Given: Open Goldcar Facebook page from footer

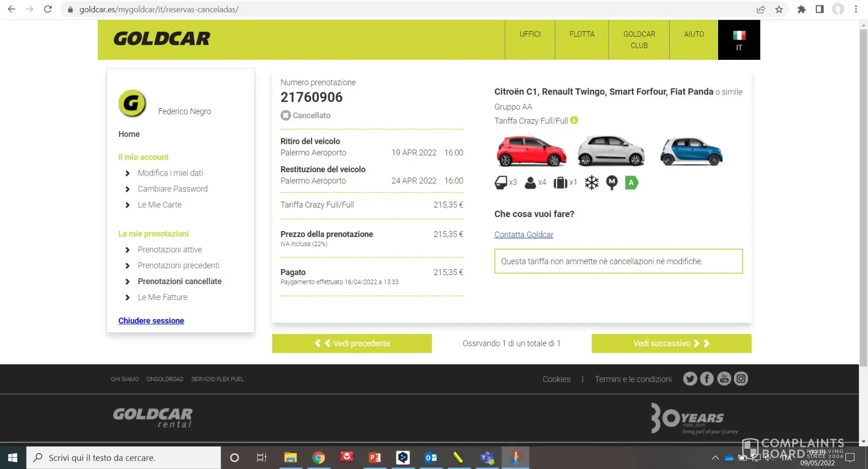Looking at the screenshot, I should [707, 379].
